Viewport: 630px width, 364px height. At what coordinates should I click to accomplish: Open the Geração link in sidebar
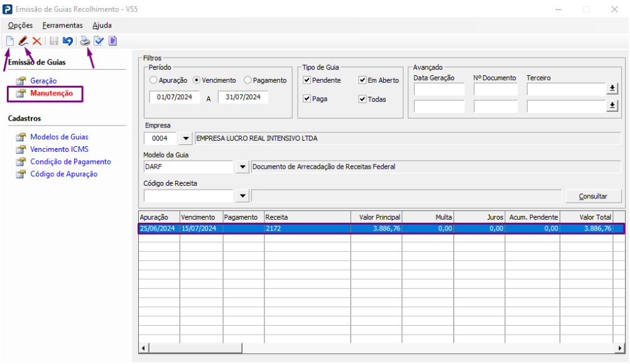pos(43,80)
